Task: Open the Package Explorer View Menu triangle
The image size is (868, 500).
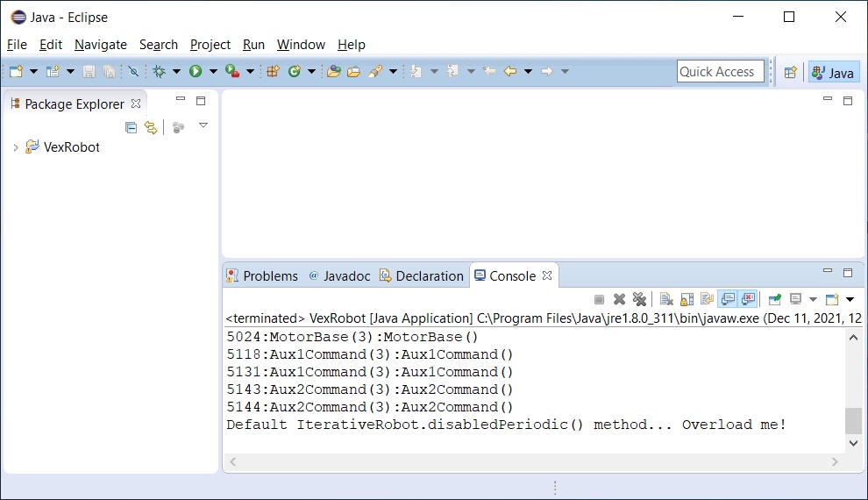Action: tap(203, 125)
